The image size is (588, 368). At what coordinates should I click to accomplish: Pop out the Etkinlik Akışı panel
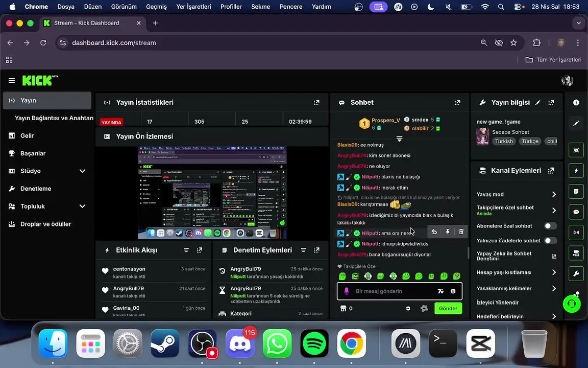click(x=200, y=250)
